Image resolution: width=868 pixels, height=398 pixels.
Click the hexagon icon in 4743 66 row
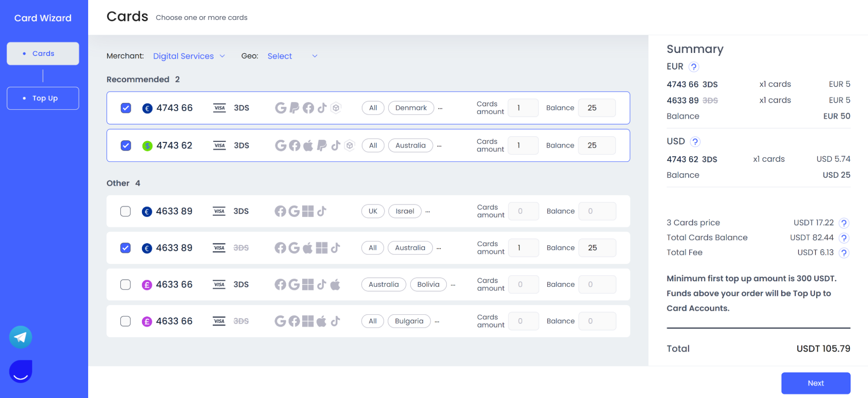[336, 108]
